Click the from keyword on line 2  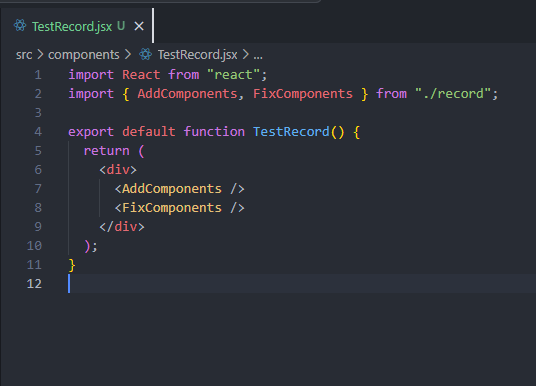[x=391, y=94]
